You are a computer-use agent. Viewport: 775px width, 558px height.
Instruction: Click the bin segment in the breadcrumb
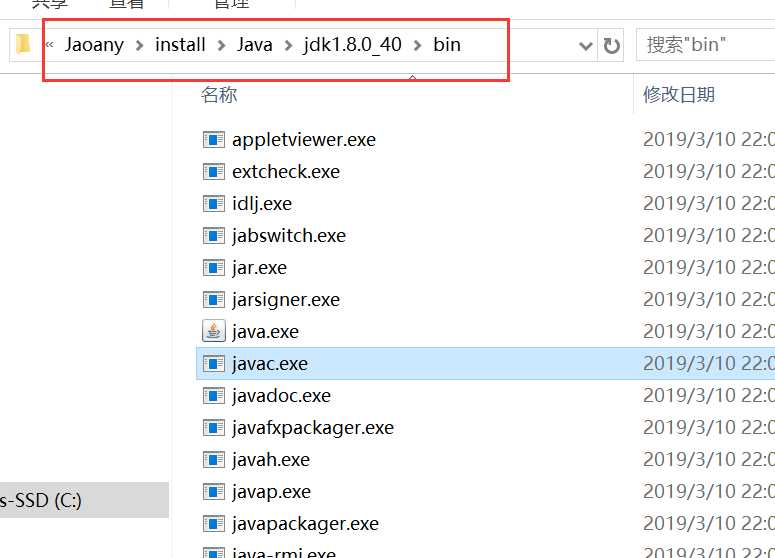pyautogui.click(x=447, y=45)
